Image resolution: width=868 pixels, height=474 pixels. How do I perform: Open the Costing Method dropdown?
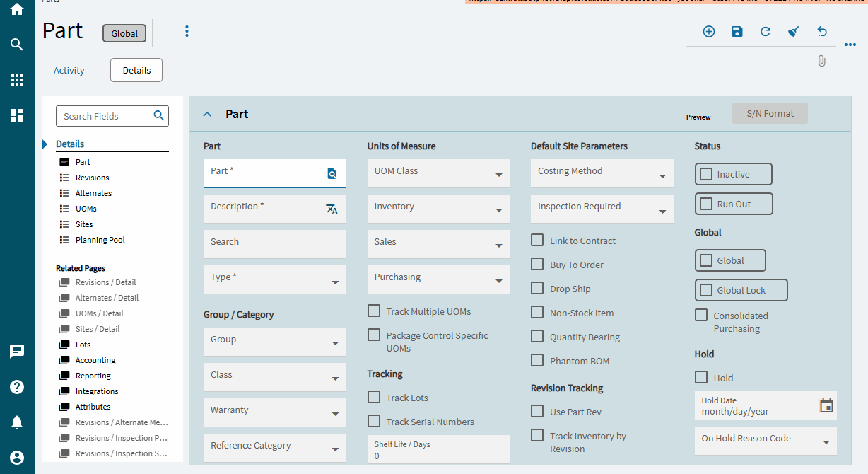602,171
